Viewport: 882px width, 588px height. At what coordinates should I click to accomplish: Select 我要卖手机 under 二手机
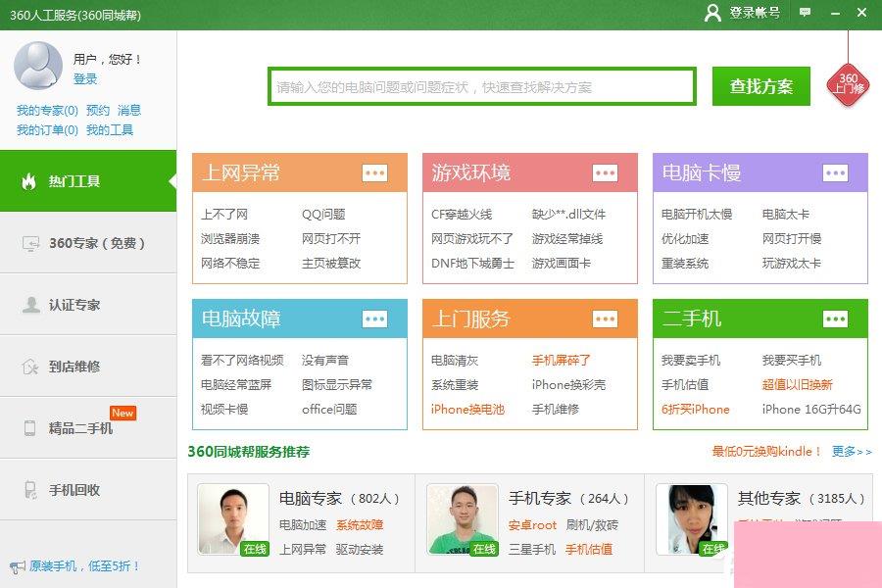[690, 360]
